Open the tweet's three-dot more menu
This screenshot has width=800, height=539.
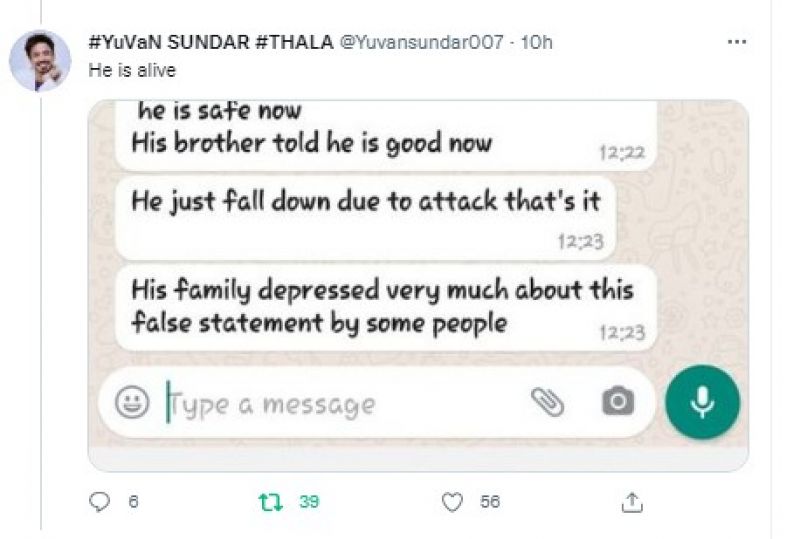737,42
